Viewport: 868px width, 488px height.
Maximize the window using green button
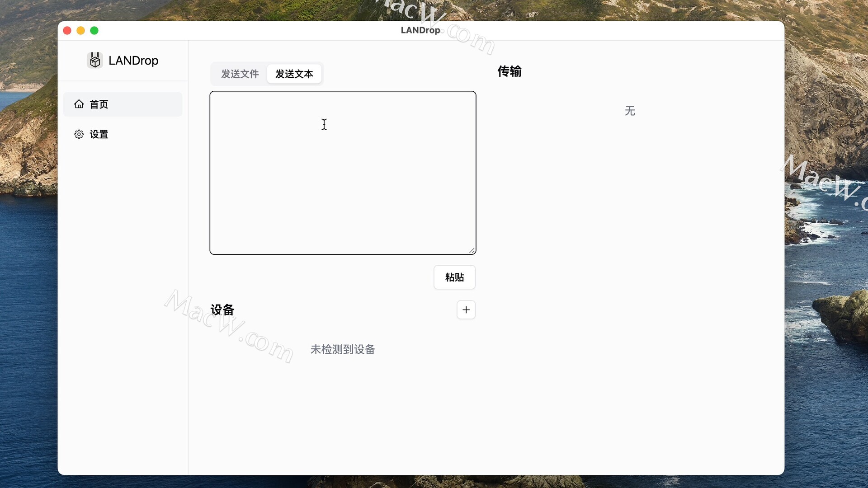pos(94,30)
